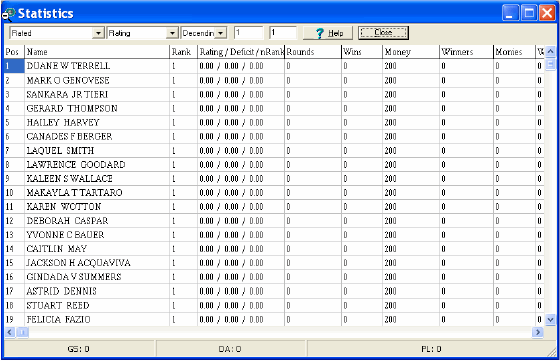Open the Rating sort-field dropdown
Viewport: 560px width, 361px height.
click(172, 33)
